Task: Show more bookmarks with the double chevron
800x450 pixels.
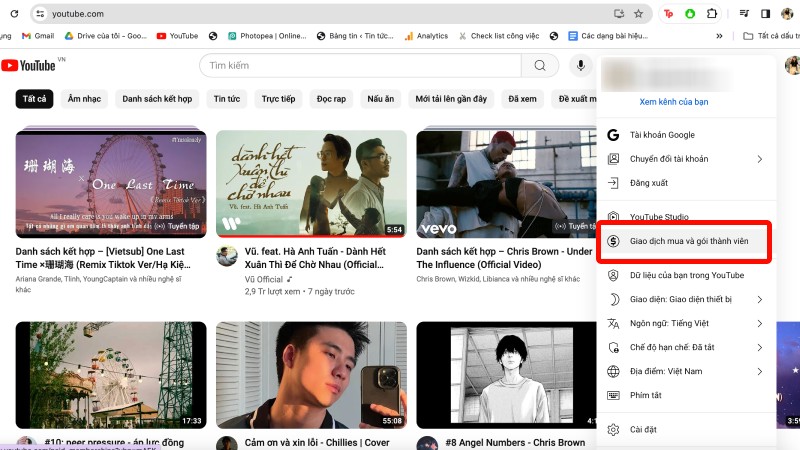Action: (x=719, y=36)
